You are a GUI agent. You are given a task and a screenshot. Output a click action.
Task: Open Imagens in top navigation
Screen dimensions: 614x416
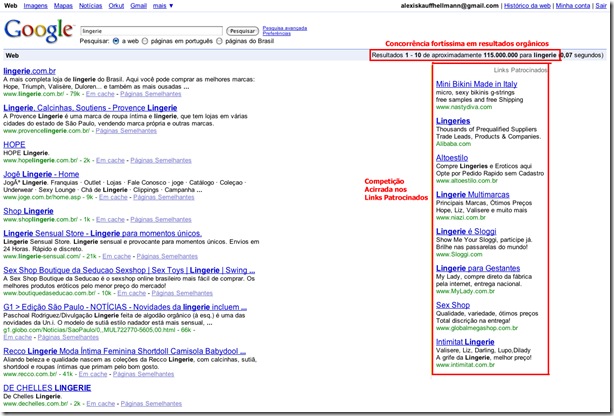pyautogui.click(x=35, y=6)
